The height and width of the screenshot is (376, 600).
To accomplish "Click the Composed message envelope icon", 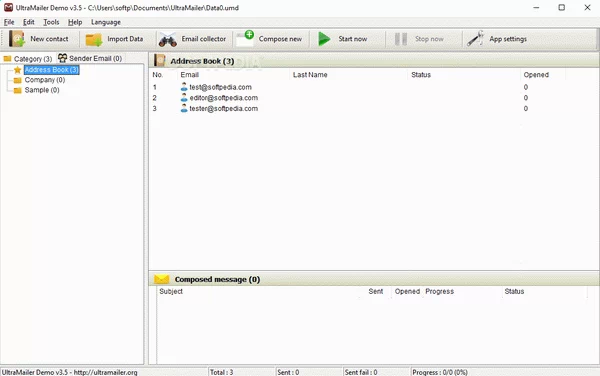I will click(161, 279).
